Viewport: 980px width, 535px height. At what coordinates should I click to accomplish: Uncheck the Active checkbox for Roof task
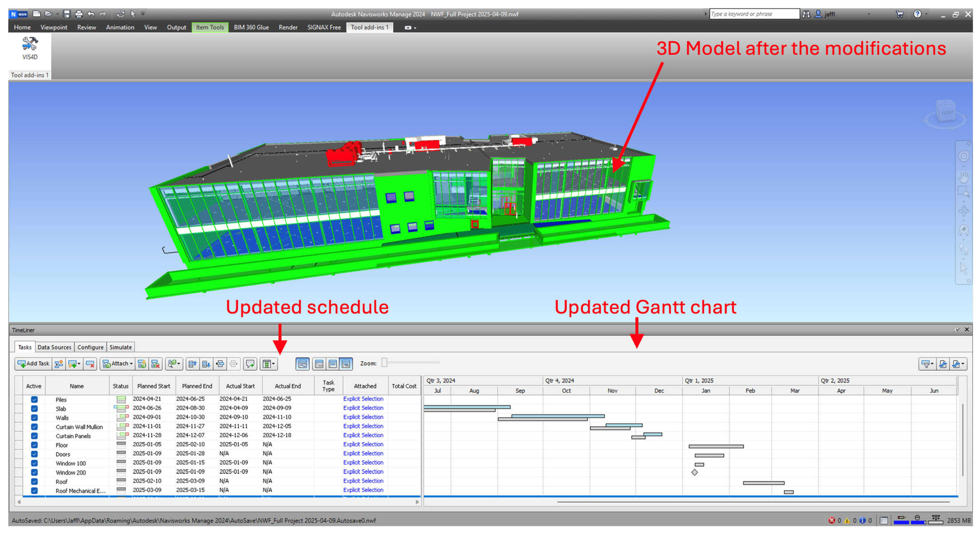[x=34, y=482]
